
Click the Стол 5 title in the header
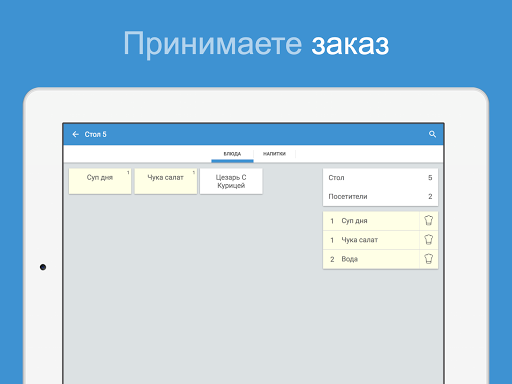pos(95,134)
